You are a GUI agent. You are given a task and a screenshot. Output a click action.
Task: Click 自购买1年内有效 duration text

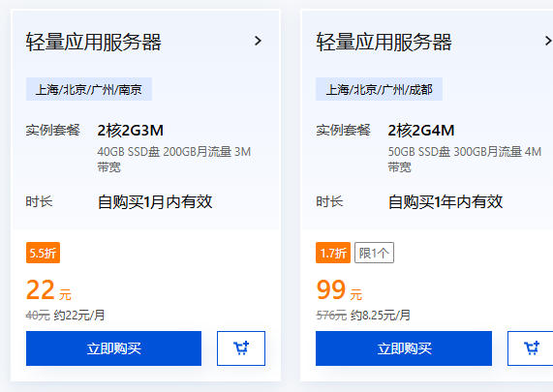(445, 202)
